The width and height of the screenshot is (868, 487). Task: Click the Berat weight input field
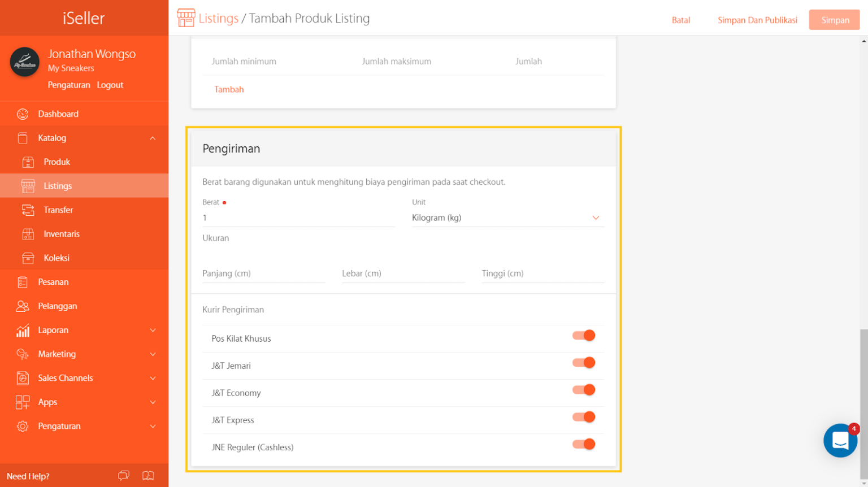[298, 218]
